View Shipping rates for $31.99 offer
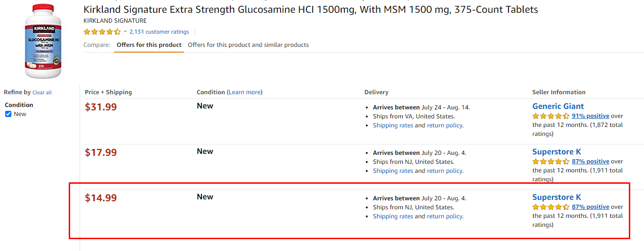The image size is (644, 251). click(393, 125)
